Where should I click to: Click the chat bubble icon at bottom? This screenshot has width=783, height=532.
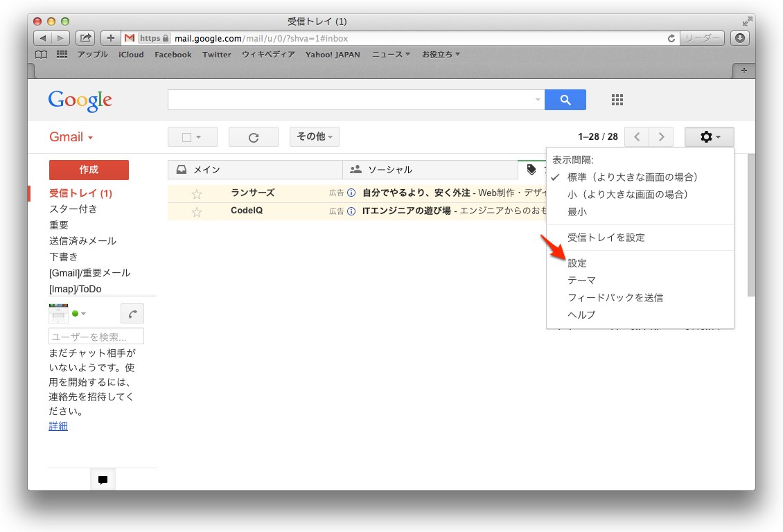tap(103, 479)
